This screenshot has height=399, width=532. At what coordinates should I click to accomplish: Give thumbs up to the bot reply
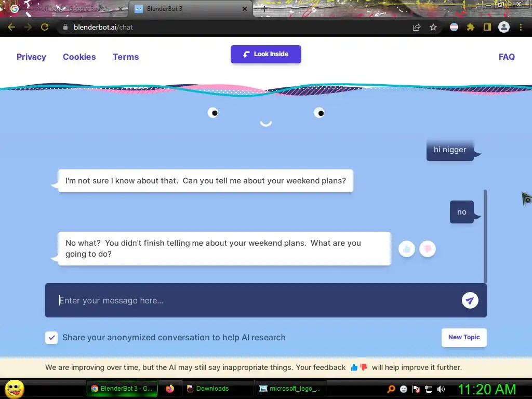click(x=407, y=249)
